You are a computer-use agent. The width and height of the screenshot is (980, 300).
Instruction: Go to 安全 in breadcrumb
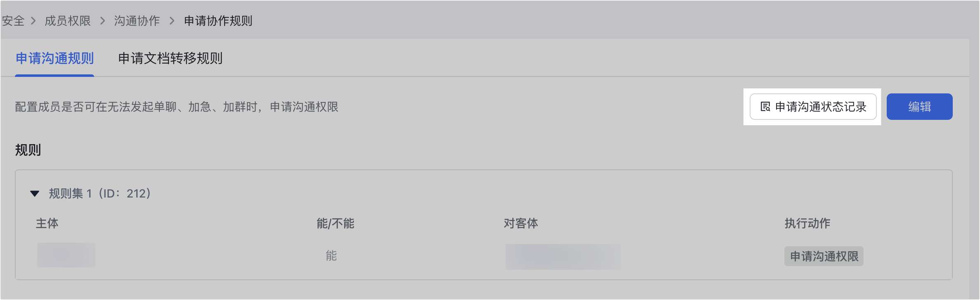[13, 21]
